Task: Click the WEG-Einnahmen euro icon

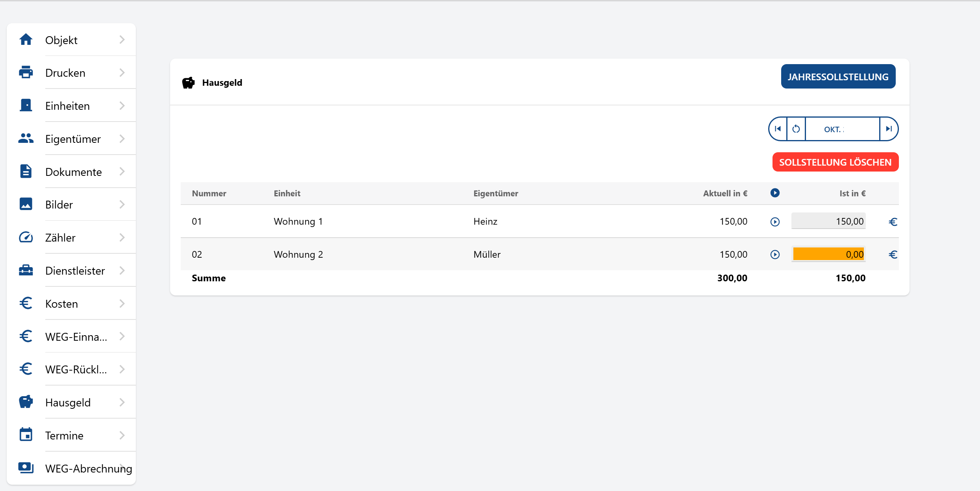Action: [x=26, y=336]
